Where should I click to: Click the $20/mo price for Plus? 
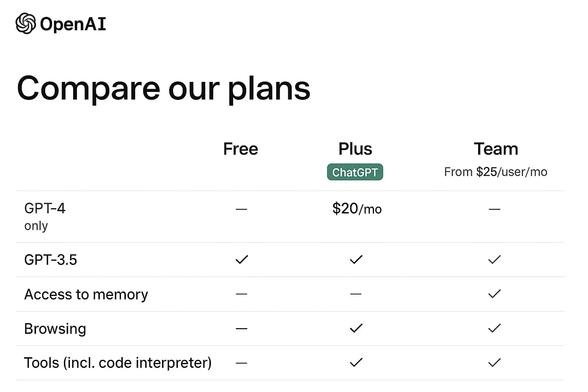[357, 209]
